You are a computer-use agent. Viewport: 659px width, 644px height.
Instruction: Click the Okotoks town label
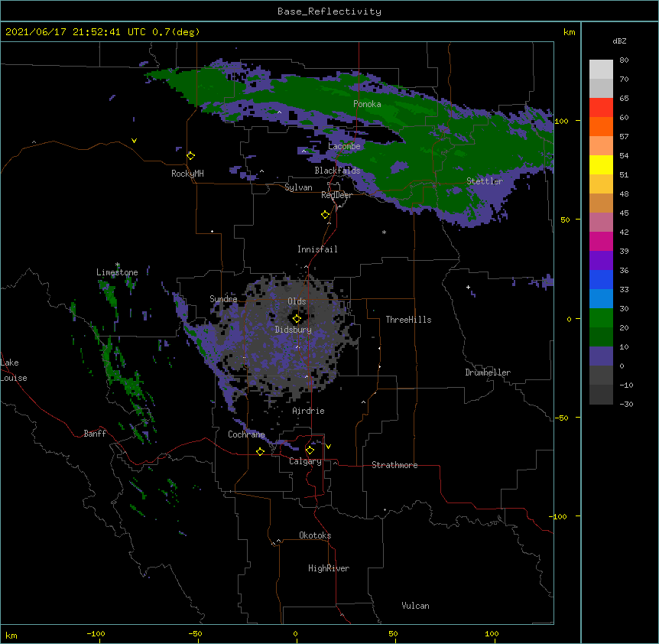pos(315,535)
